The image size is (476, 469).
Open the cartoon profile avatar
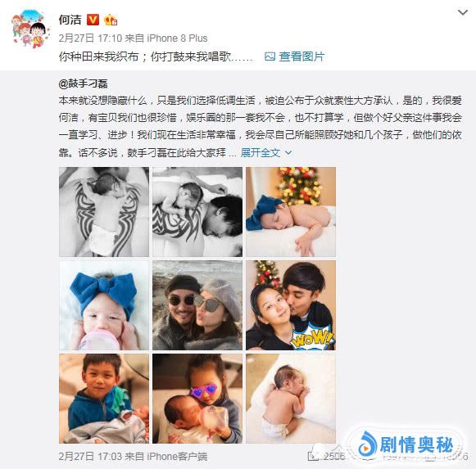(29, 29)
